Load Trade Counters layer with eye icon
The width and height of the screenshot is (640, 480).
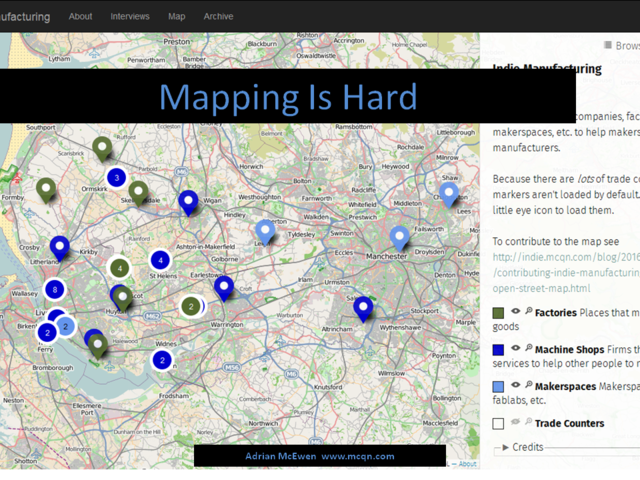(516, 422)
